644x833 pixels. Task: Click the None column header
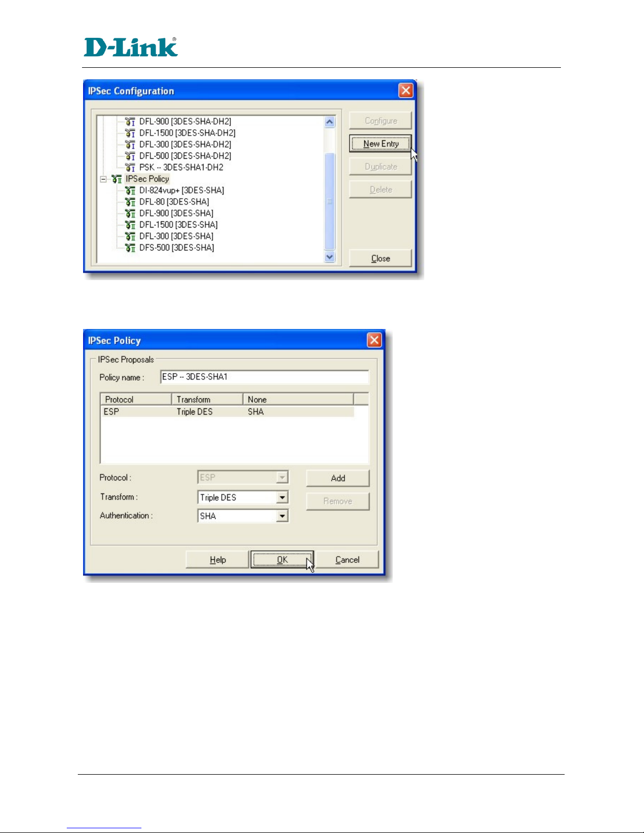point(298,399)
